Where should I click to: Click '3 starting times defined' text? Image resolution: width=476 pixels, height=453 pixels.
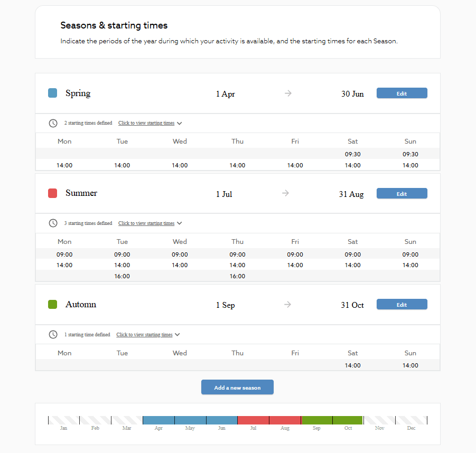click(88, 223)
